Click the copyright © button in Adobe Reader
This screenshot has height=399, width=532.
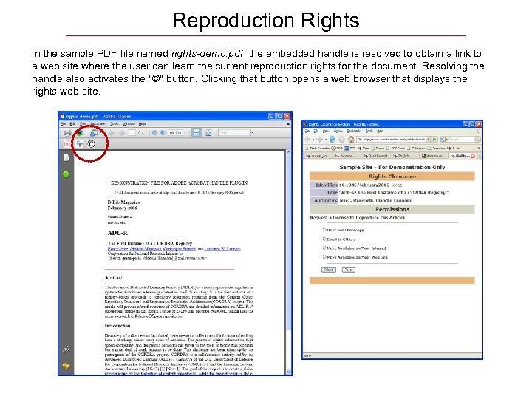coord(92,144)
